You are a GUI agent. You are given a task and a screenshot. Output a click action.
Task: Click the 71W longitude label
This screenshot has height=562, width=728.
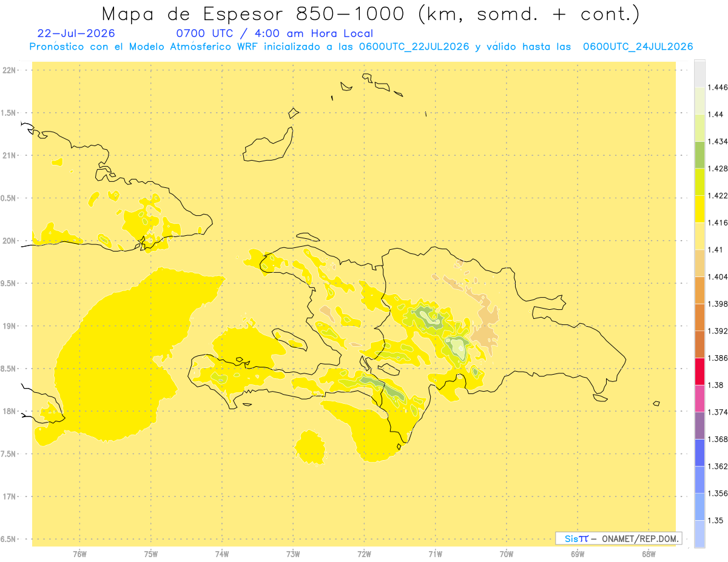pyautogui.click(x=435, y=554)
